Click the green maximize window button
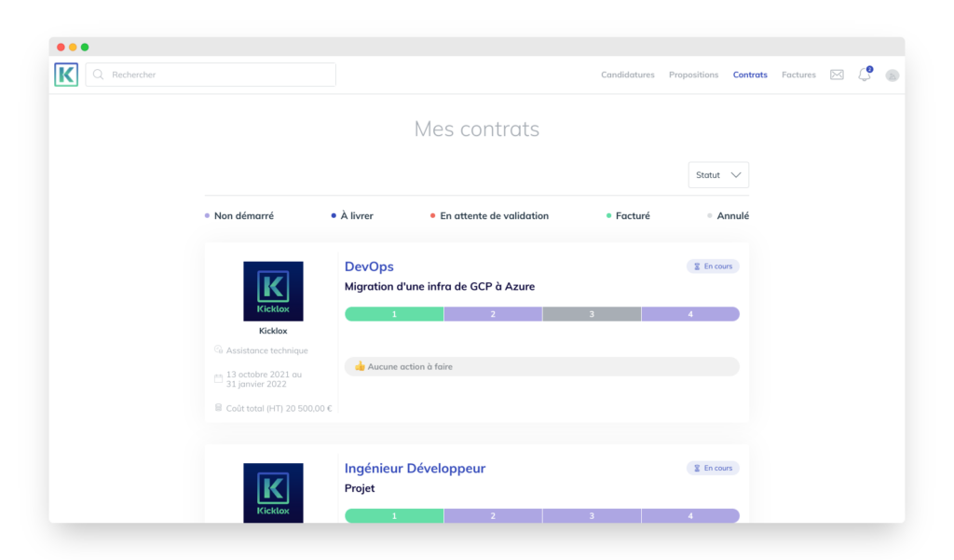Viewport: 954px width, 560px height. [x=85, y=47]
